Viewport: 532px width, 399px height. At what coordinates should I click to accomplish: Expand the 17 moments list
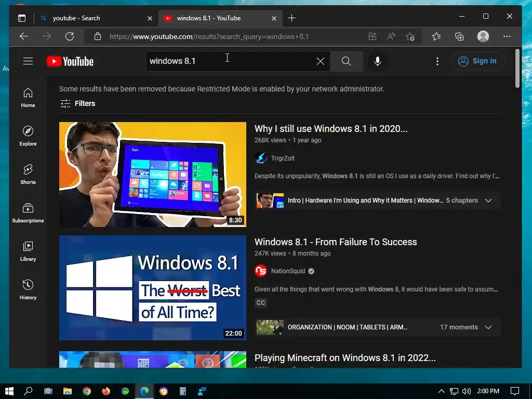(x=488, y=327)
